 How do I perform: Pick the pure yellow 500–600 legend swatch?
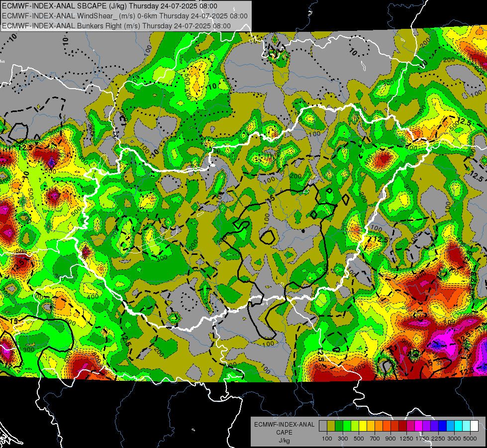coord(363,426)
